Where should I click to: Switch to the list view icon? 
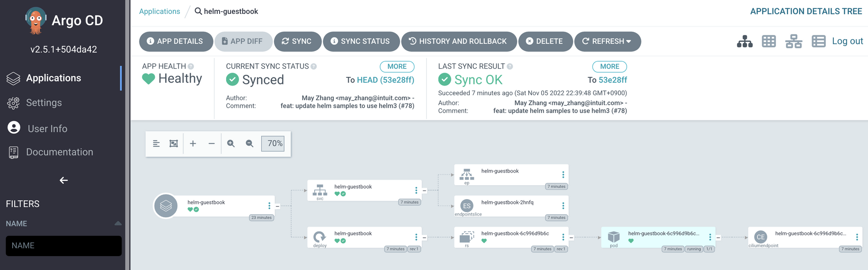click(819, 41)
